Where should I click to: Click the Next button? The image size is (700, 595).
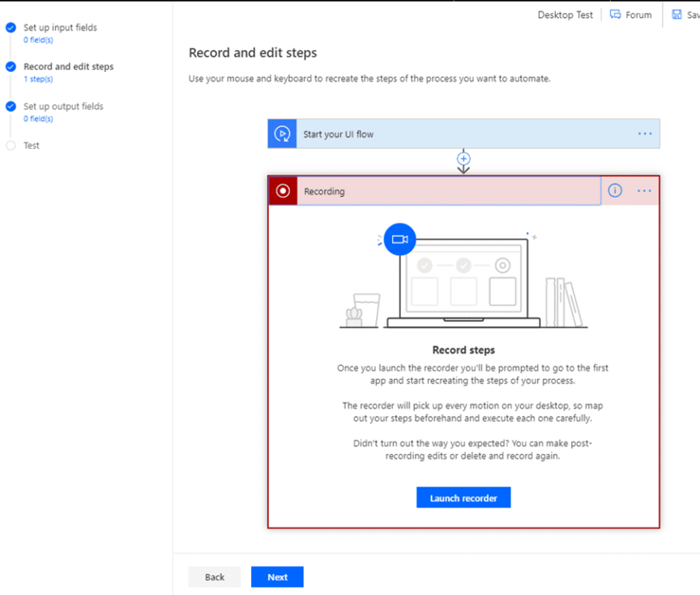277,577
